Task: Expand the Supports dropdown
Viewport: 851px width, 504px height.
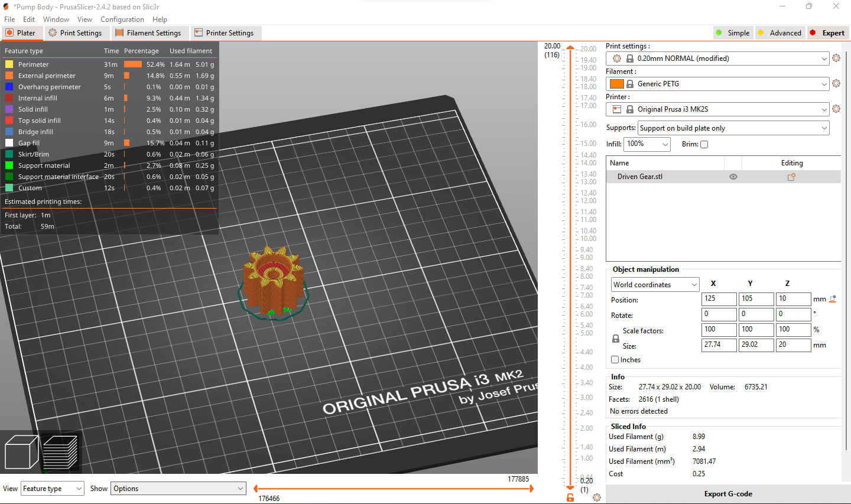Action: point(733,128)
